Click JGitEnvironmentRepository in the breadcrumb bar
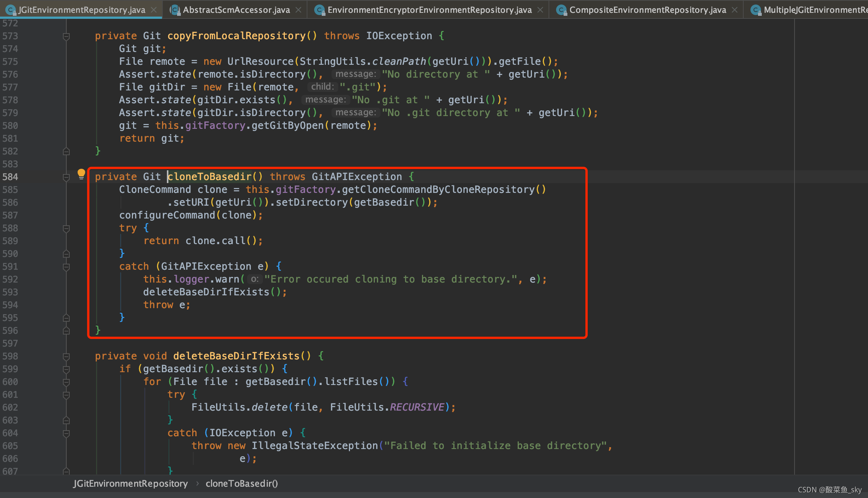Screen dimensions: 868x498 [x=130, y=483]
